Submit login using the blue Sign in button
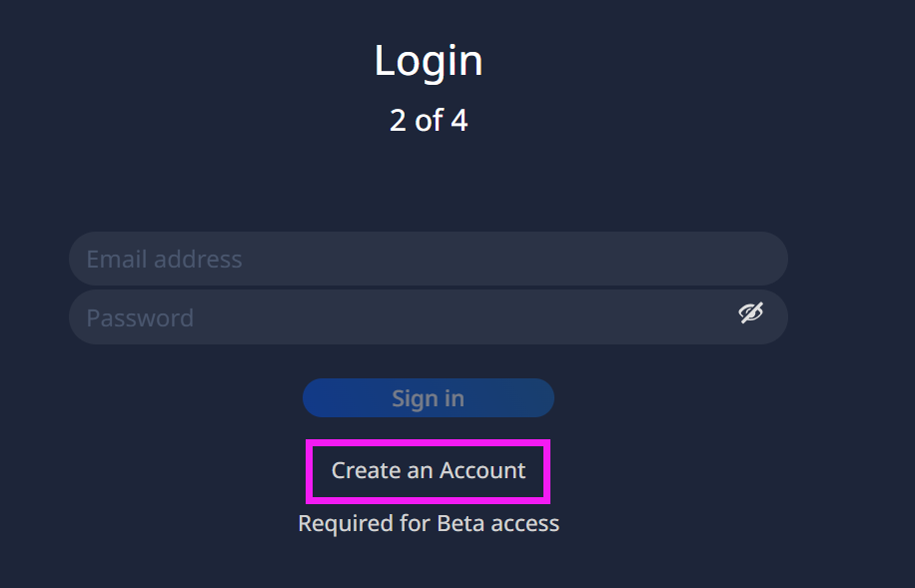 click(429, 398)
